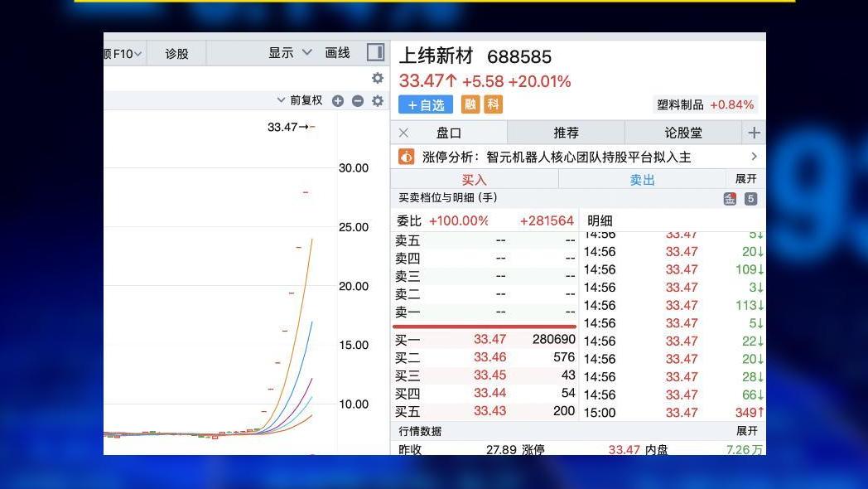This screenshot has height=489, width=868.
Task: Switch to the 盘口 tab
Action: (449, 133)
